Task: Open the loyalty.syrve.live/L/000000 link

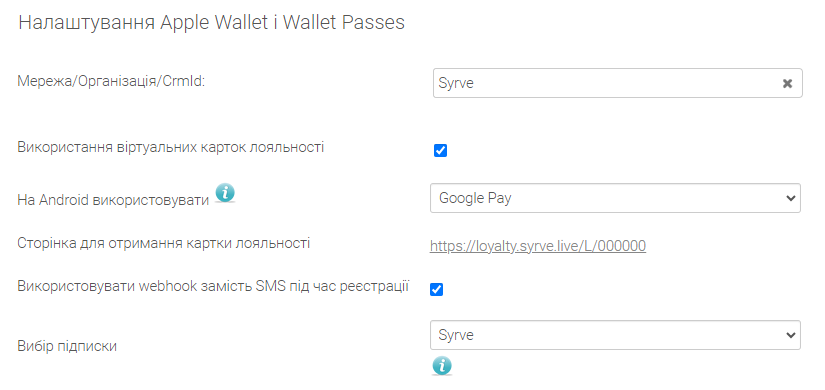Action: click(x=538, y=246)
